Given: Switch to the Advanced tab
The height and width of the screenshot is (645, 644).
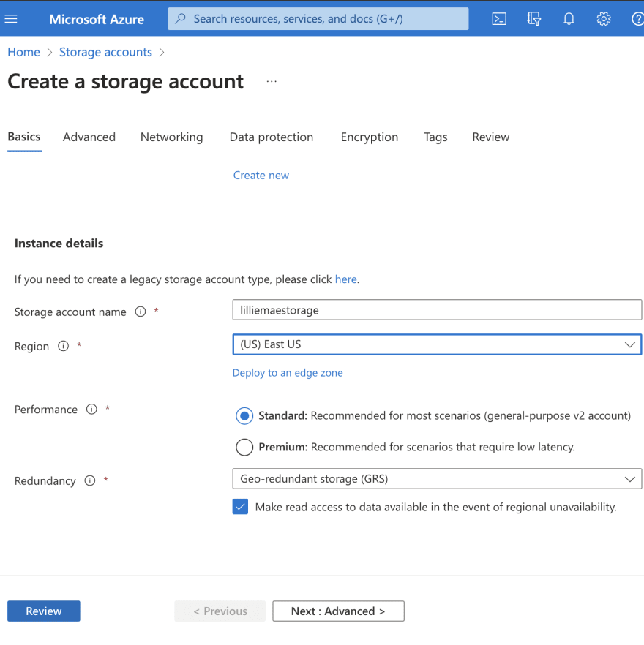Looking at the screenshot, I should [x=89, y=137].
